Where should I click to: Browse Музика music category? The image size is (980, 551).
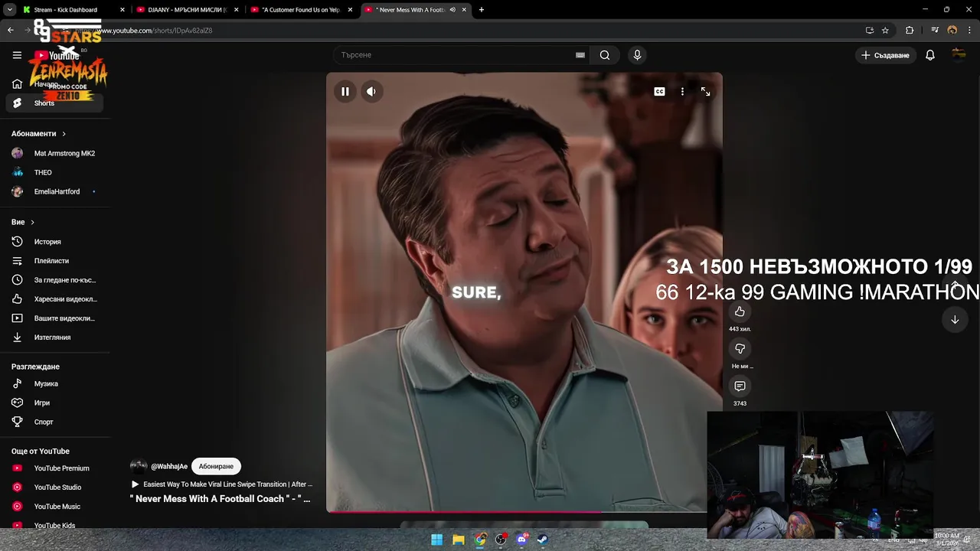point(55,383)
